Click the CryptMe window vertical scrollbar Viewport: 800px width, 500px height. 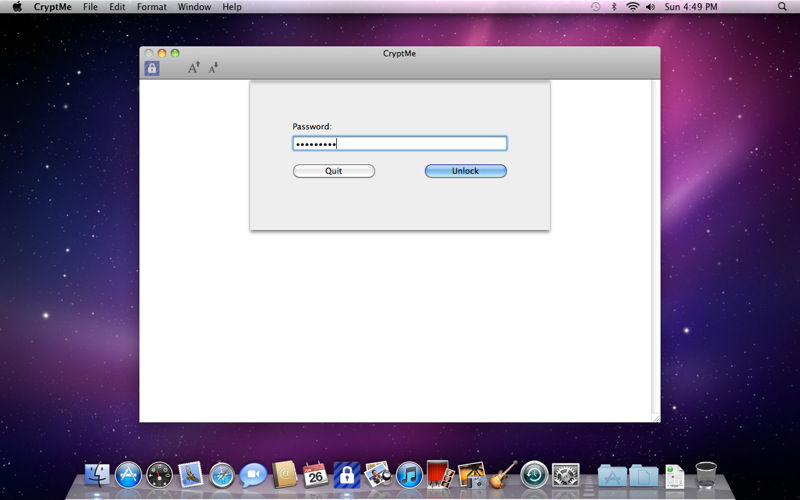click(x=656, y=246)
